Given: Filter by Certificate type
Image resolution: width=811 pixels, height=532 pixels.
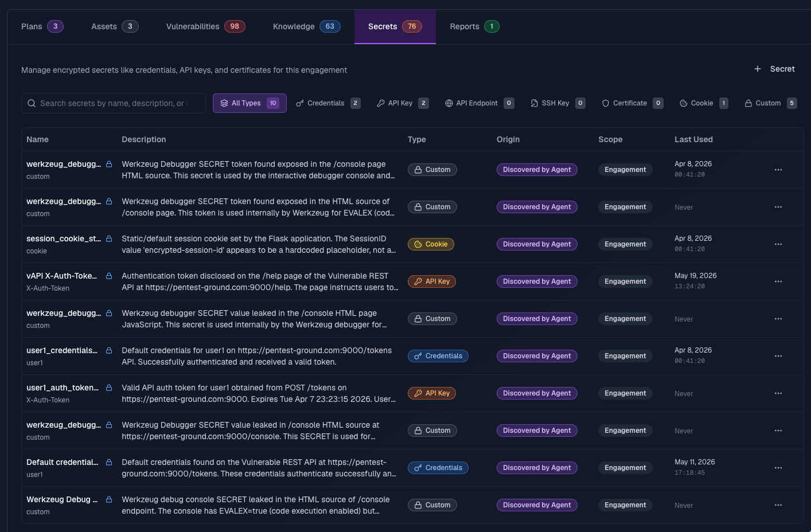Looking at the screenshot, I should coord(633,103).
